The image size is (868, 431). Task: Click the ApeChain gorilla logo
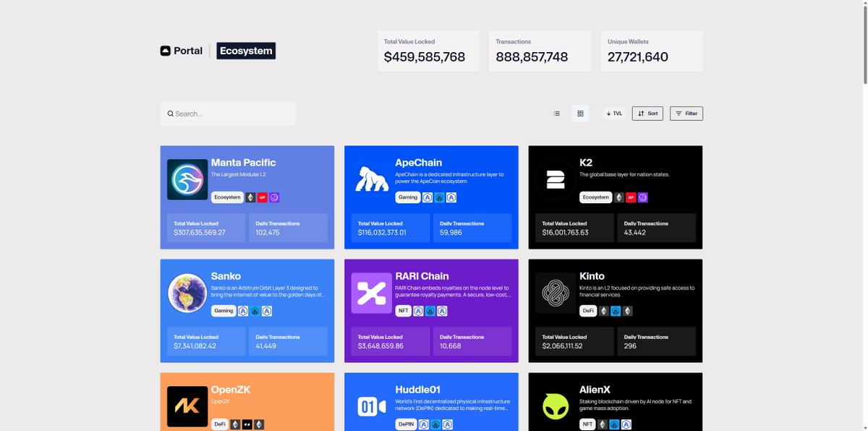[x=372, y=179]
